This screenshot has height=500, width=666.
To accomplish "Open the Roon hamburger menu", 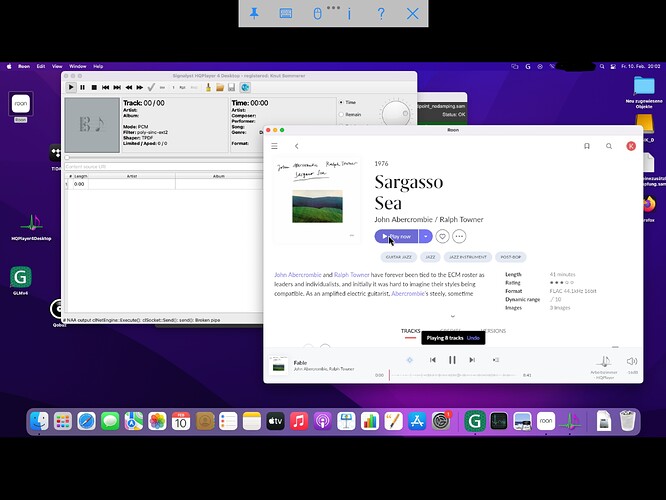I will [x=274, y=146].
